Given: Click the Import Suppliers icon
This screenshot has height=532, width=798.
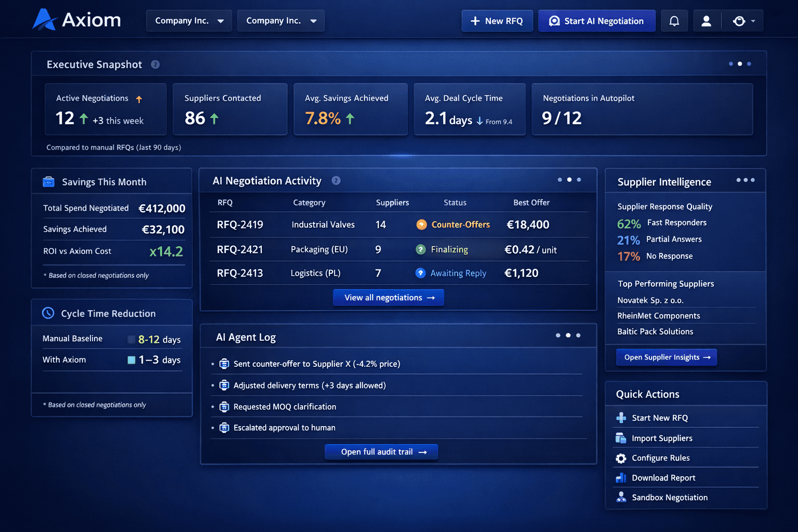Looking at the screenshot, I should coord(620,438).
